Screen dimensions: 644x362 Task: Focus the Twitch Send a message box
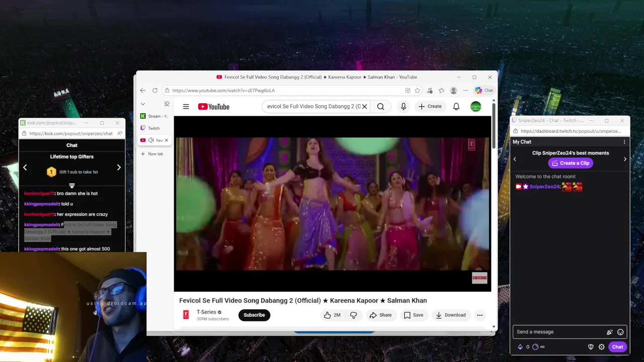pos(559,332)
